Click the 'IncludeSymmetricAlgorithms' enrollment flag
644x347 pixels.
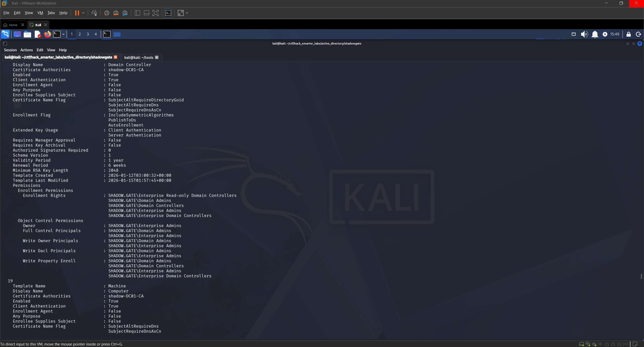141,115
